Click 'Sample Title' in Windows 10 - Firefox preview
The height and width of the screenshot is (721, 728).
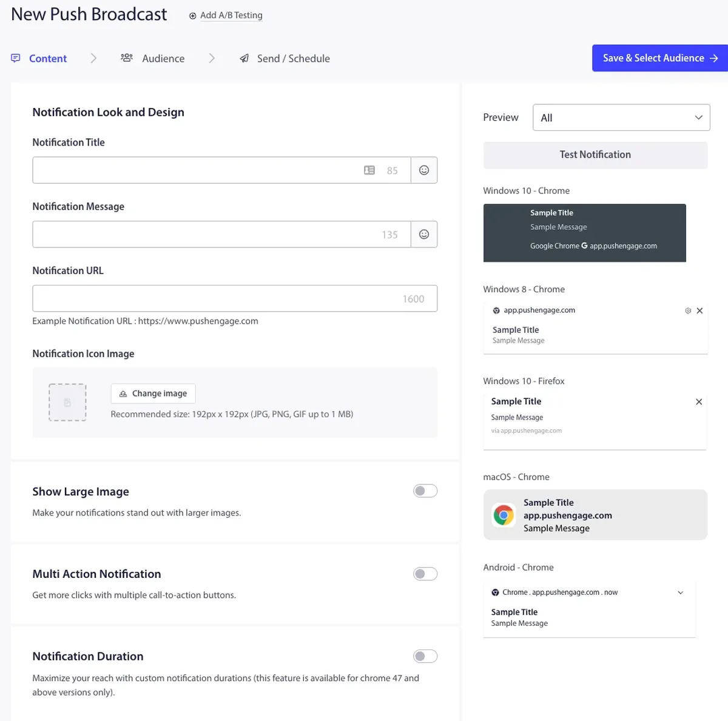coord(516,401)
